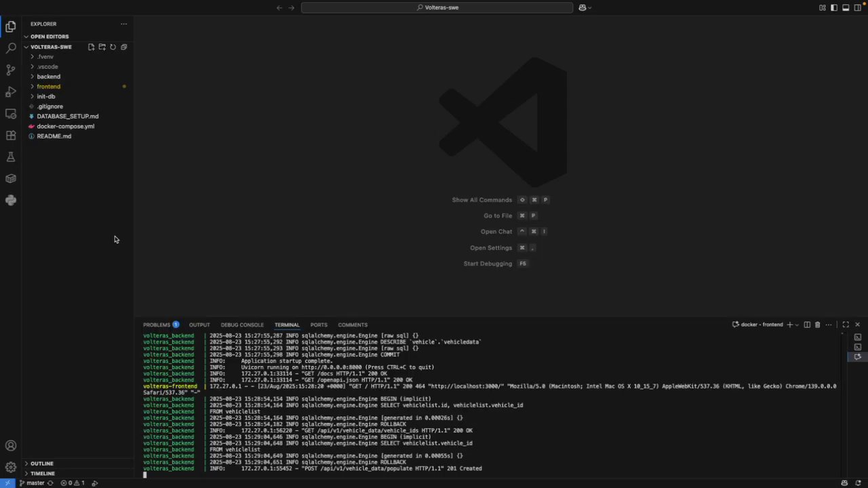Image resolution: width=868 pixels, height=488 pixels.
Task: Click master branch in status bar
Action: pyautogui.click(x=31, y=483)
